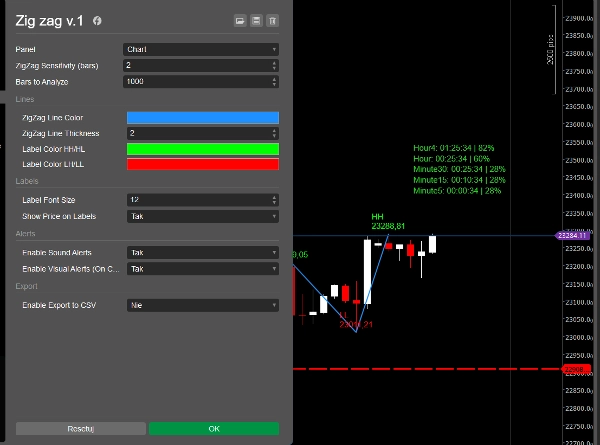The width and height of the screenshot is (600, 445).
Task: Open the Enable Visual Alerts dropdown
Action: click(x=201, y=269)
